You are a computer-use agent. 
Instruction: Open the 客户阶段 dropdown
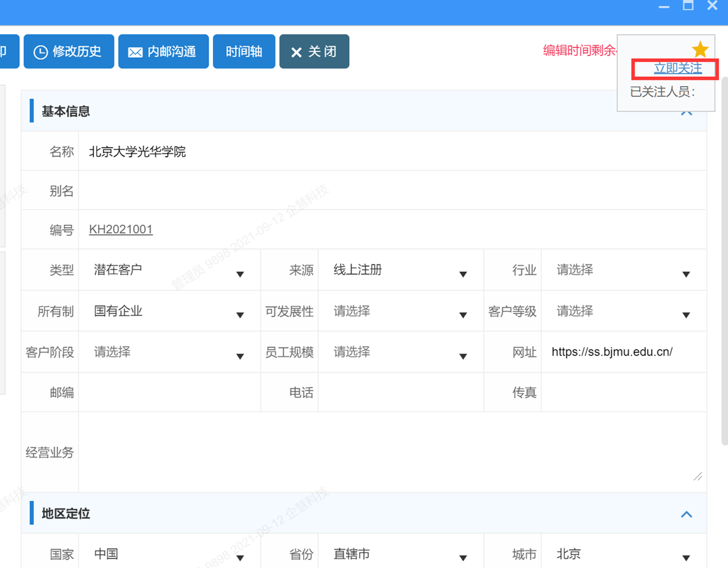[x=170, y=352]
